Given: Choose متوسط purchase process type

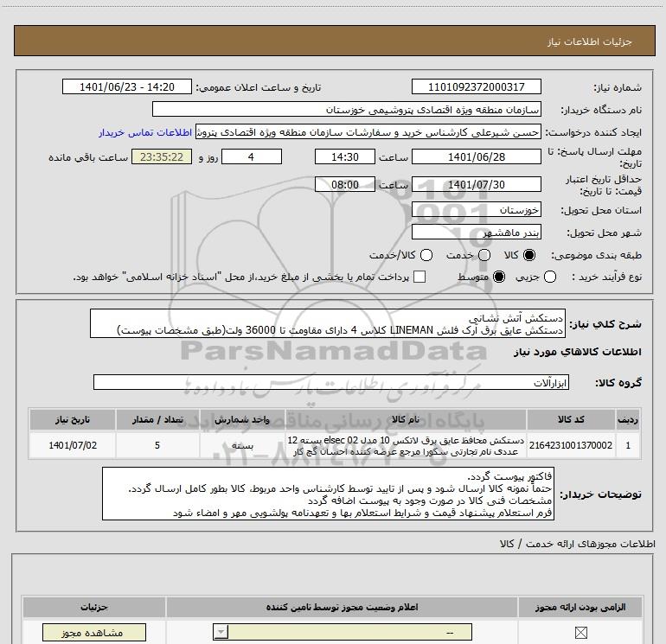Looking at the screenshot, I should click(499, 277).
